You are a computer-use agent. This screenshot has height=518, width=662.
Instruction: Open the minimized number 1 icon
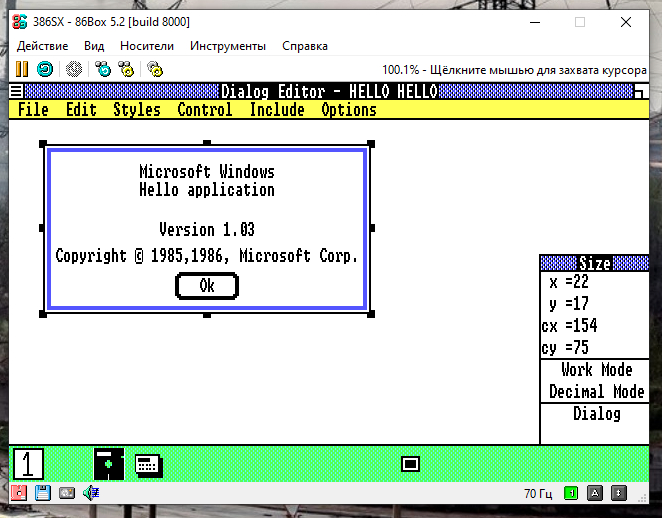click(x=28, y=463)
